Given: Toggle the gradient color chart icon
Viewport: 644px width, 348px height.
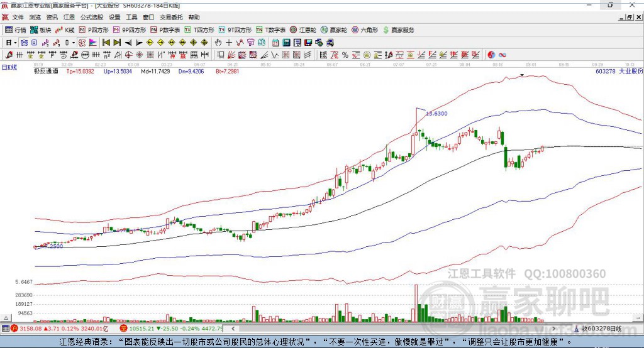Looking at the screenshot, I should tap(93, 43).
